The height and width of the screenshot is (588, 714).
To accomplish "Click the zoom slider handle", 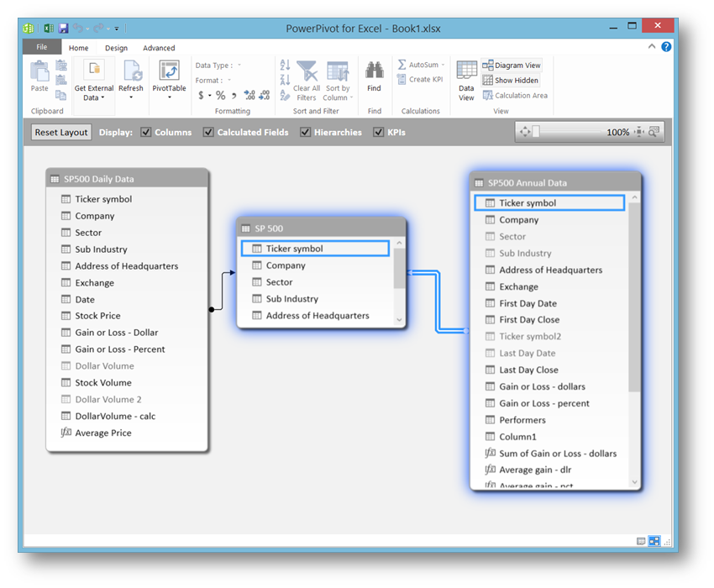I will pos(536,132).
